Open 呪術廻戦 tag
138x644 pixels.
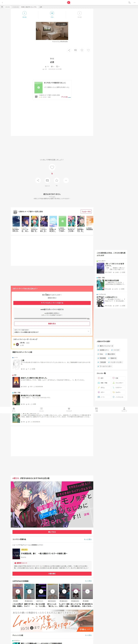tap(102, 358)
